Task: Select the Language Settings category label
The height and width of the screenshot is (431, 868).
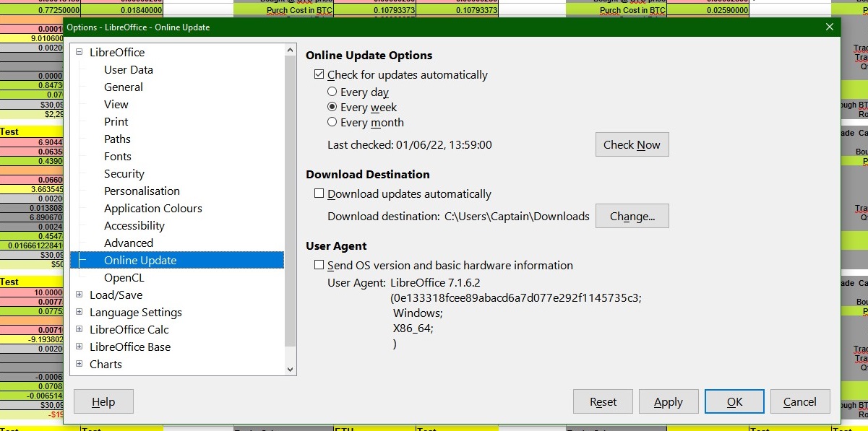Action: [x=136, y=312]
